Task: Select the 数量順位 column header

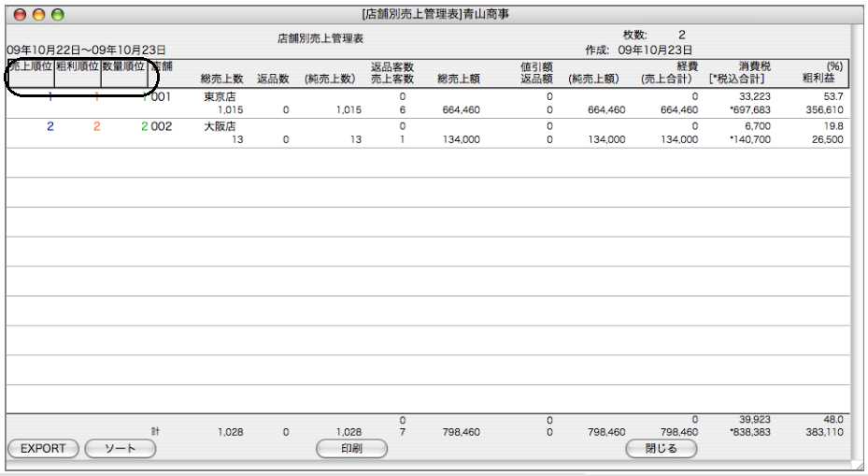Action: click(124, 66)
